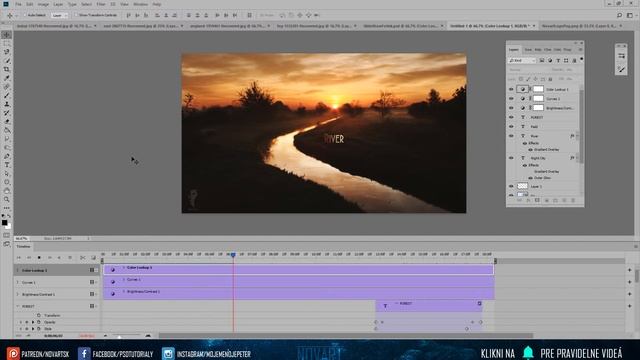Hide the FOREST text layer
Viewport: 640px width, 360px height.
[x=511, y=117]
